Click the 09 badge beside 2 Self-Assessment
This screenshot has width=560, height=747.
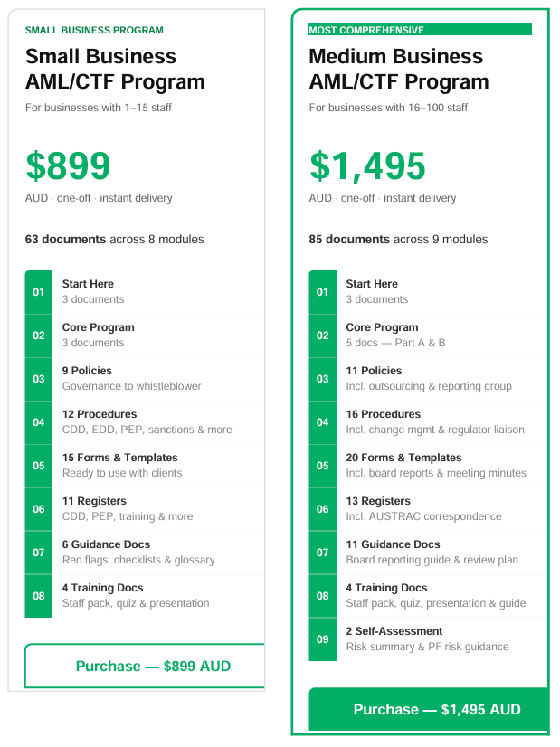pyautogui.click(x=323, y=639)
